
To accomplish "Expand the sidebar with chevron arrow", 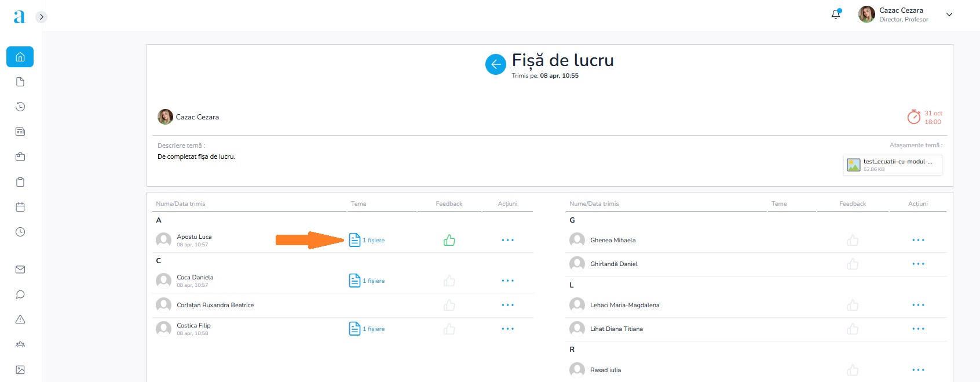I will pos(41,17).
